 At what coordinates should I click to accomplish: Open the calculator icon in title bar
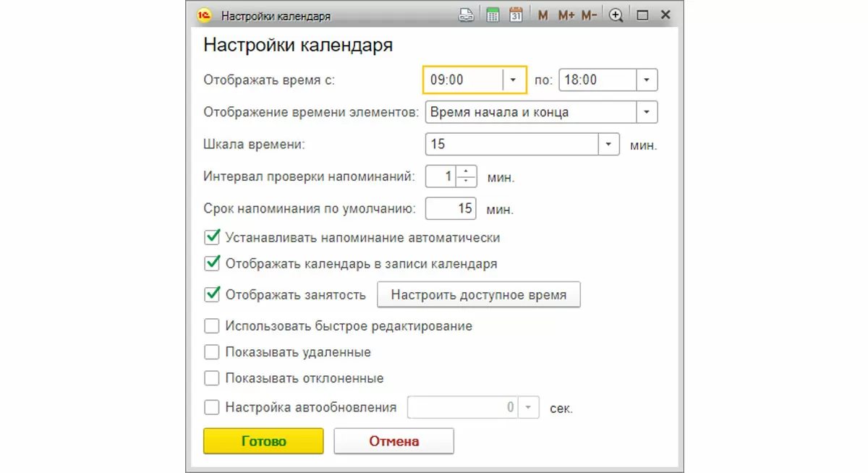coord(493,15)
